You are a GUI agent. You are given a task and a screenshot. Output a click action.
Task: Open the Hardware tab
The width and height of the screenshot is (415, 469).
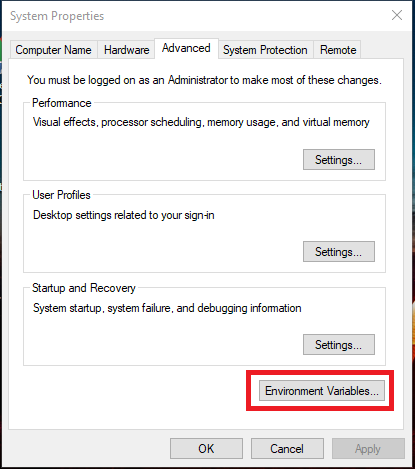tap(126, 50)
